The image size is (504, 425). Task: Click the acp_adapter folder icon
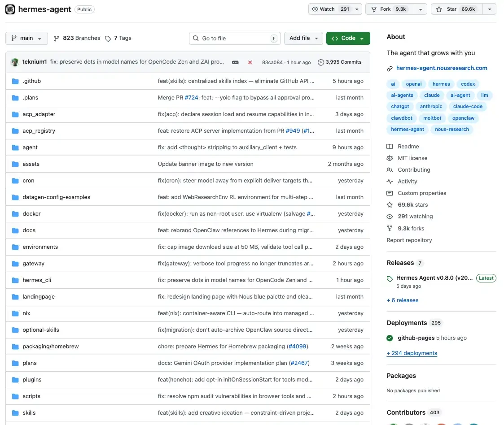pyautogui.click(x=15, y=114)
